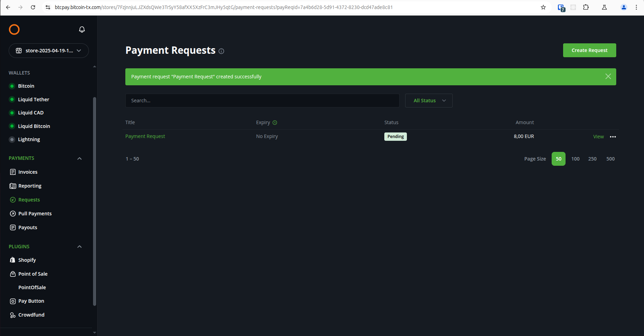Click the Requests icon in sidebar
Viewport: 644px width, 336px height.
click(13, 200)
